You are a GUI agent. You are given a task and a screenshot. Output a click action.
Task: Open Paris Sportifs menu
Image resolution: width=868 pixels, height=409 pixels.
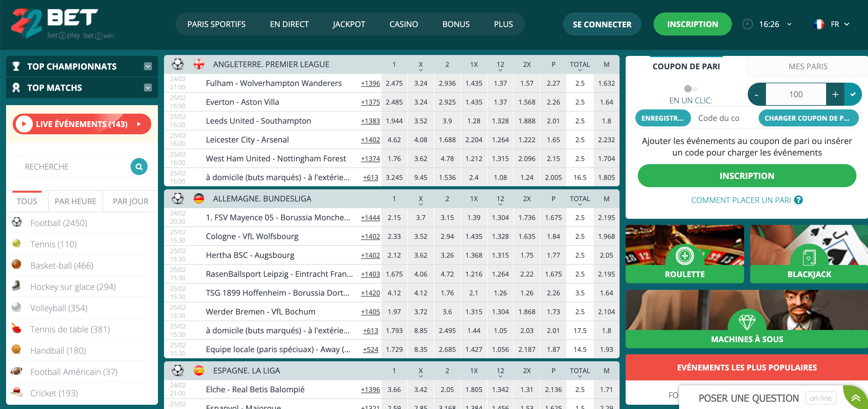tap(216, 24)
